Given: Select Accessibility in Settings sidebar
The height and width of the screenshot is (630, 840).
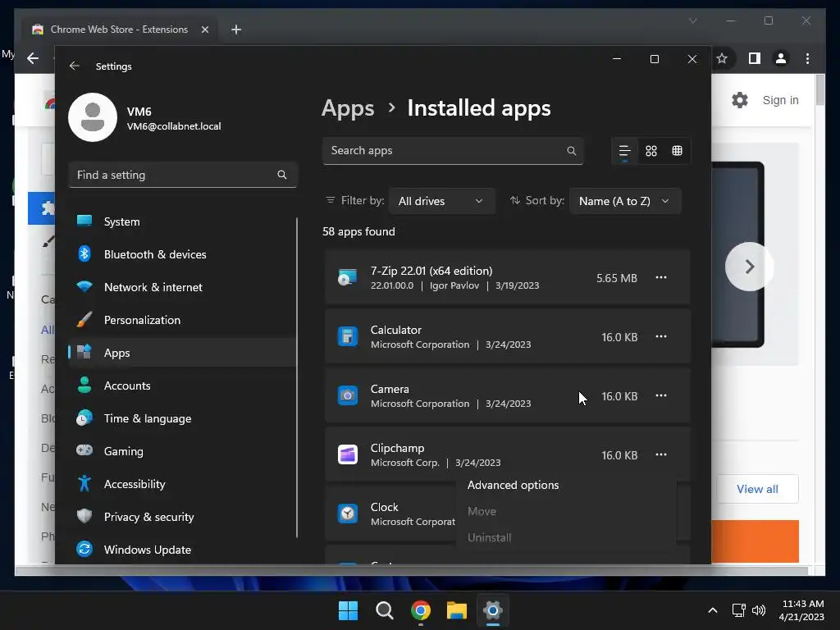Looking at the screenshot, I should (182, 484).
